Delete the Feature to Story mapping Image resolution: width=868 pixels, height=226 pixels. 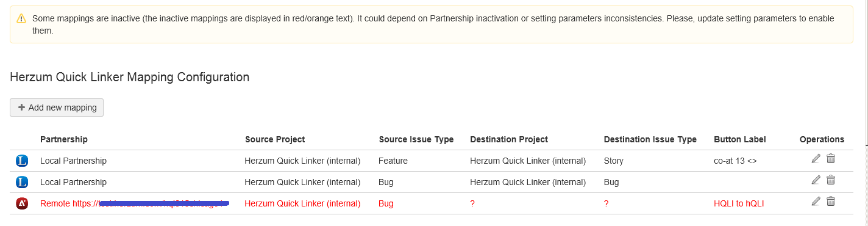click(831, 159)
